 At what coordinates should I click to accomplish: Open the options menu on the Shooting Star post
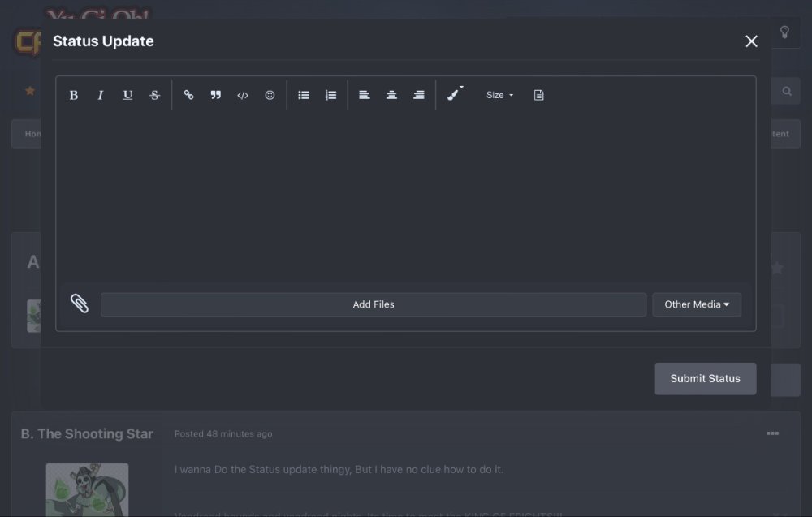[773, 433]
